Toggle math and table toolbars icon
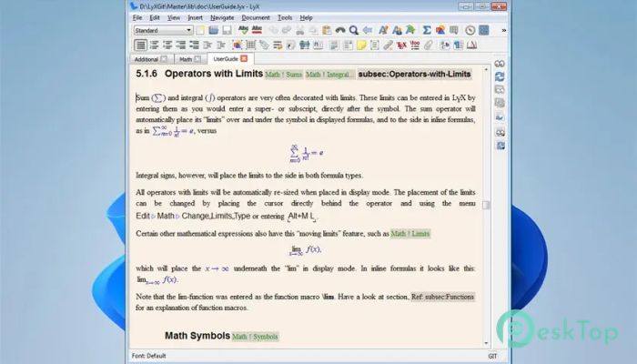This screenshot has height=364, width=637. coord(483,30)
